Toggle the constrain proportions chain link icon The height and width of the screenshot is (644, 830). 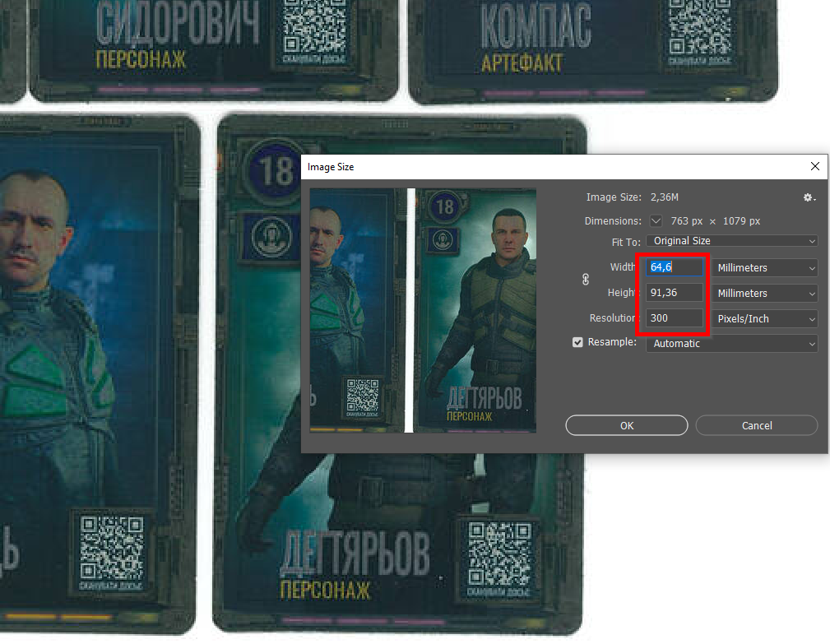point(586,280)
